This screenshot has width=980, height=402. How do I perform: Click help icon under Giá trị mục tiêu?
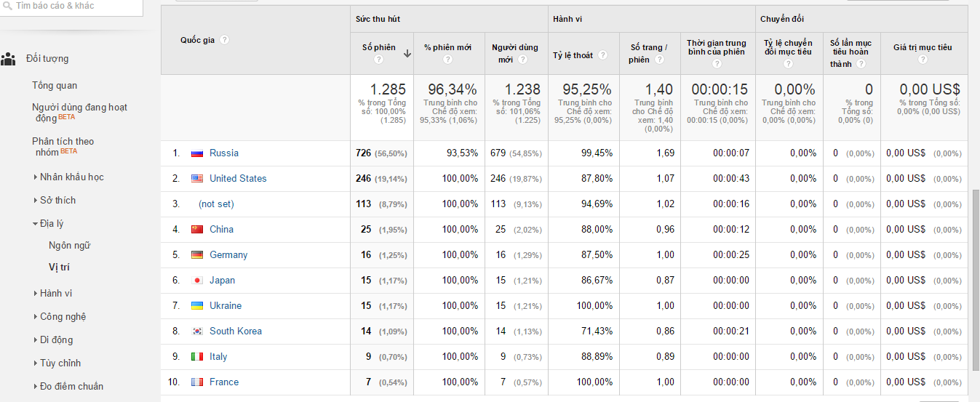[923, 60]
